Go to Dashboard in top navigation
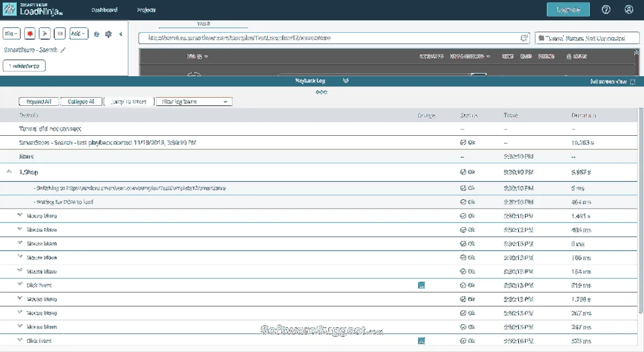 click(x=104, y=10)
